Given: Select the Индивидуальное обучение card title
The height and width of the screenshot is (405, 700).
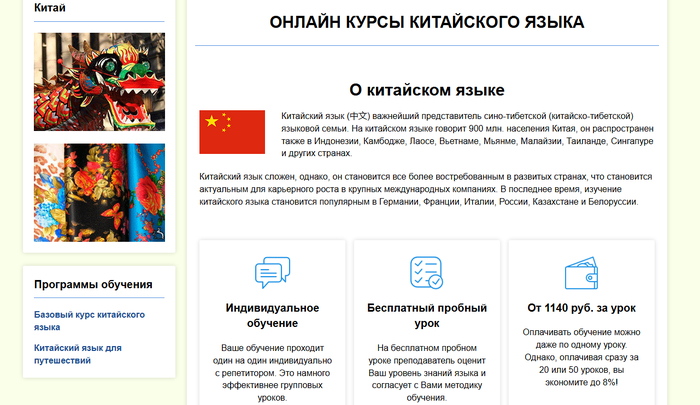Looking at the screenshot, I should tap(272, 315).
